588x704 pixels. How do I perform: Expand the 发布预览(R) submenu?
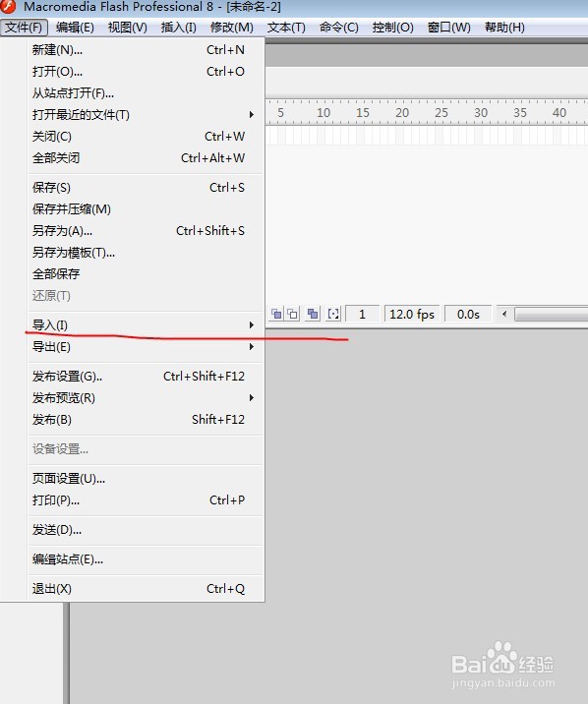(x=146, y=398)
